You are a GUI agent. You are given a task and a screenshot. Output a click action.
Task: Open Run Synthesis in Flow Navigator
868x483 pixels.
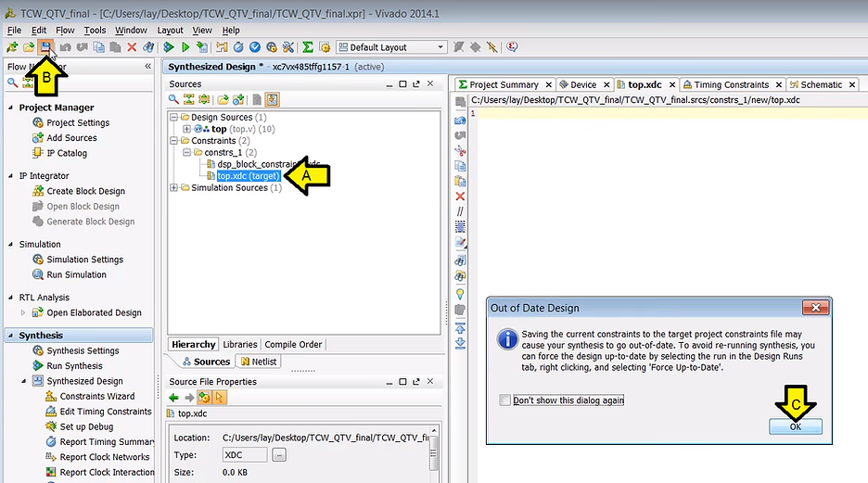(74, 366)
